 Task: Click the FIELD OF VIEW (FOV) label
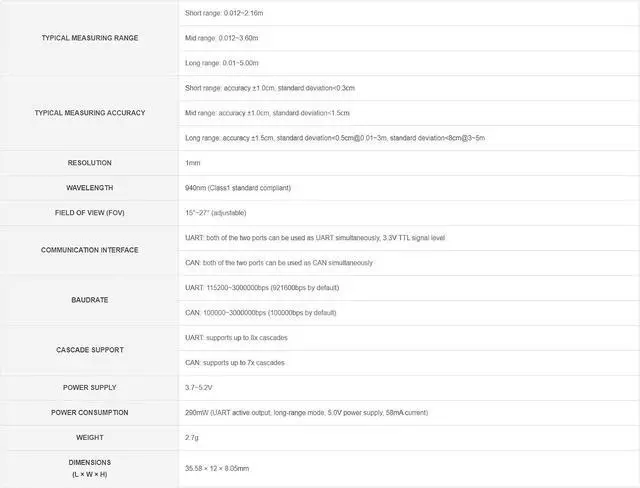tap(90, 212)
